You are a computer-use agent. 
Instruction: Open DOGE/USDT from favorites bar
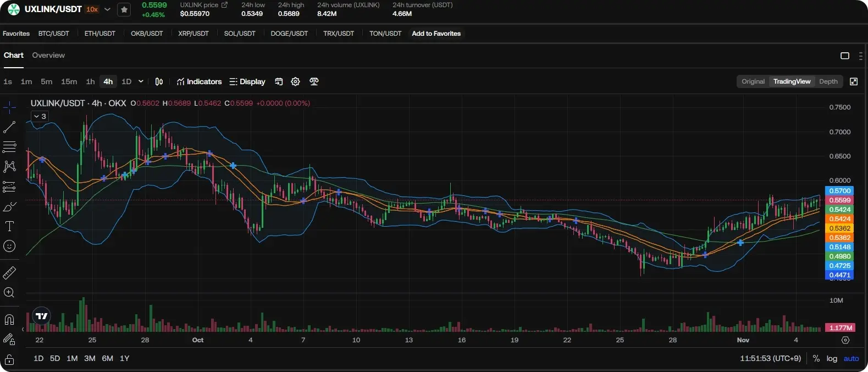289,34
